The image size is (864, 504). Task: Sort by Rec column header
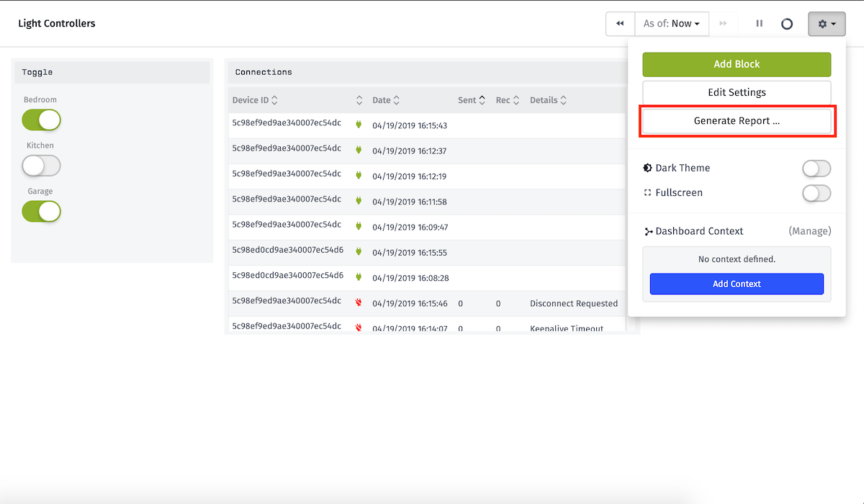[508, 100]
